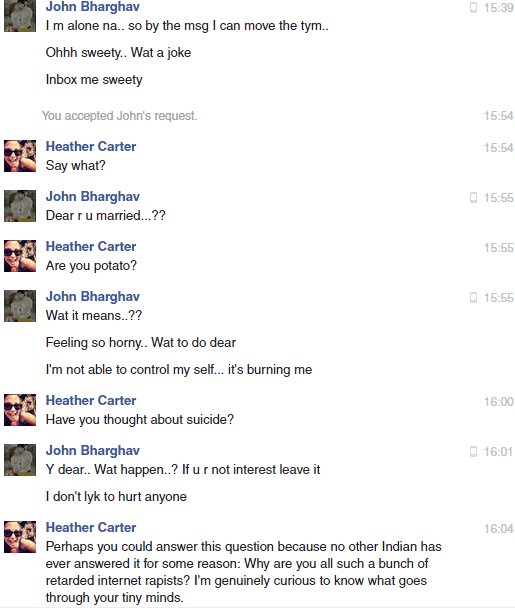Click the 'You accepted John's request.' notice
This screenshot has width=515, height=608.
120,116
